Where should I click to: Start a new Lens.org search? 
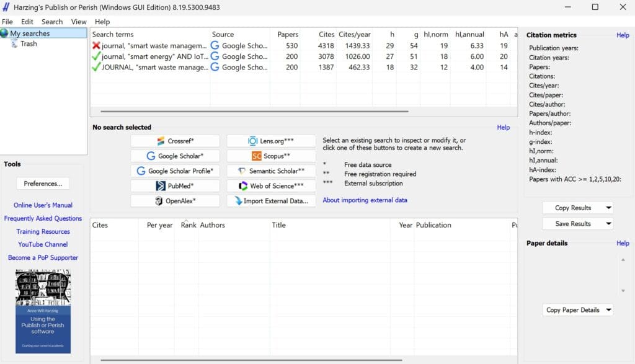(x=271, y=141)
